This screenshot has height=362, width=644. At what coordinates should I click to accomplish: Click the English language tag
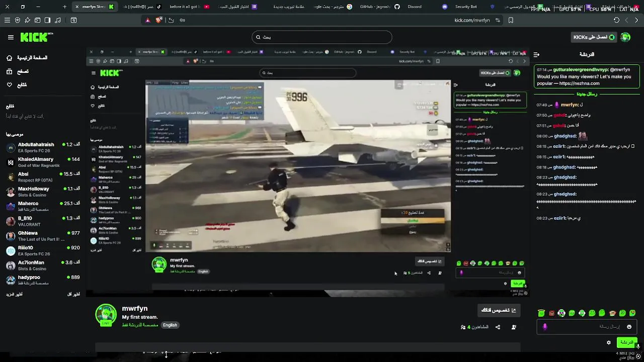click(x=170, y=325)
